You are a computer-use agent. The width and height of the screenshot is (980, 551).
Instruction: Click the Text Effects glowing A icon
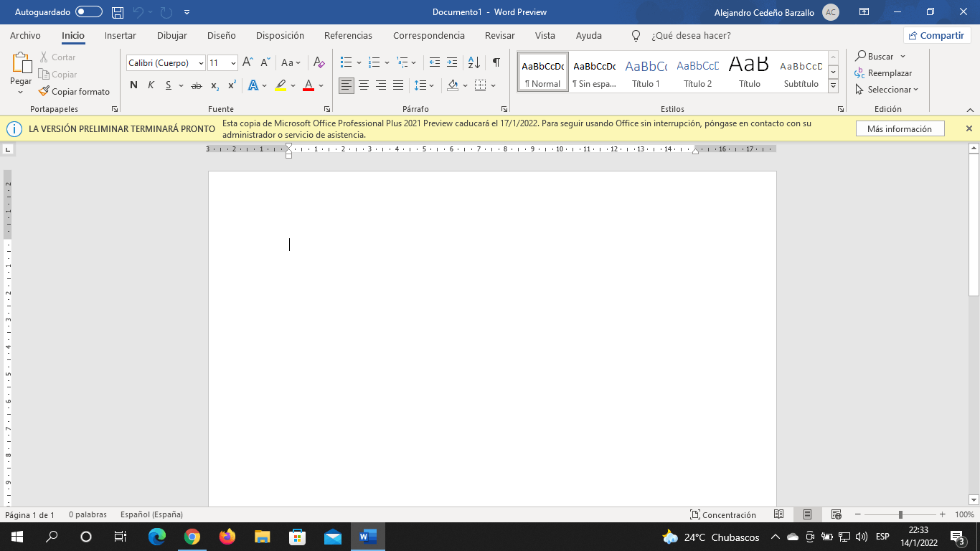pos(253,85)
